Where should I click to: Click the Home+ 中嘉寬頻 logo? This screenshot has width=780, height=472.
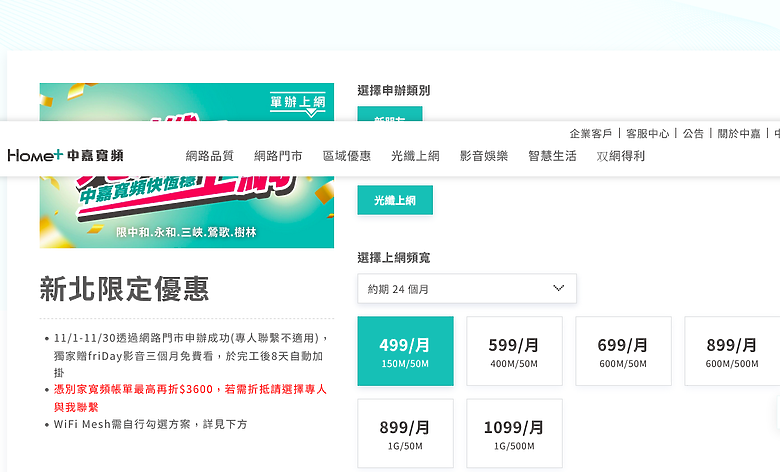[65, 155]
